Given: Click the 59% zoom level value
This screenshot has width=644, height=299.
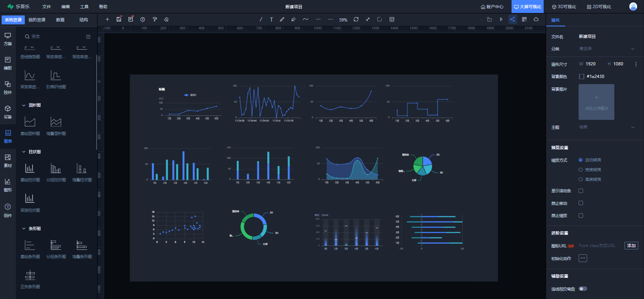Looking at the screenshot, I should click(343, 20).
